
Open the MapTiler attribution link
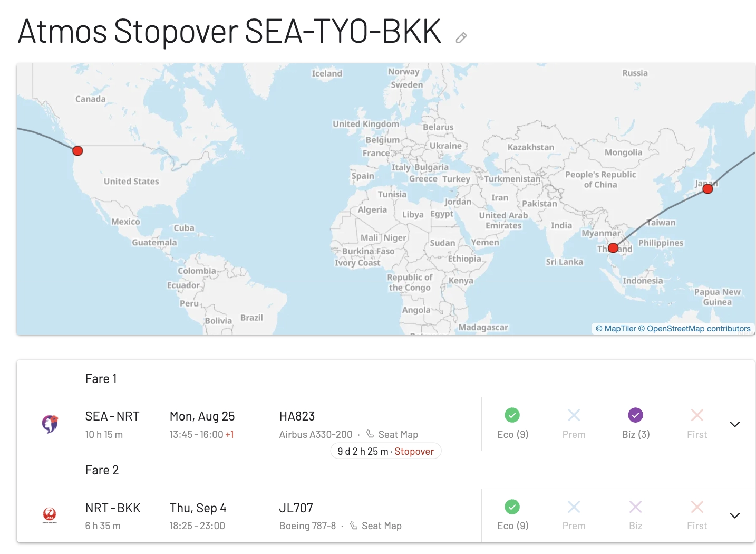pos(616,328)
